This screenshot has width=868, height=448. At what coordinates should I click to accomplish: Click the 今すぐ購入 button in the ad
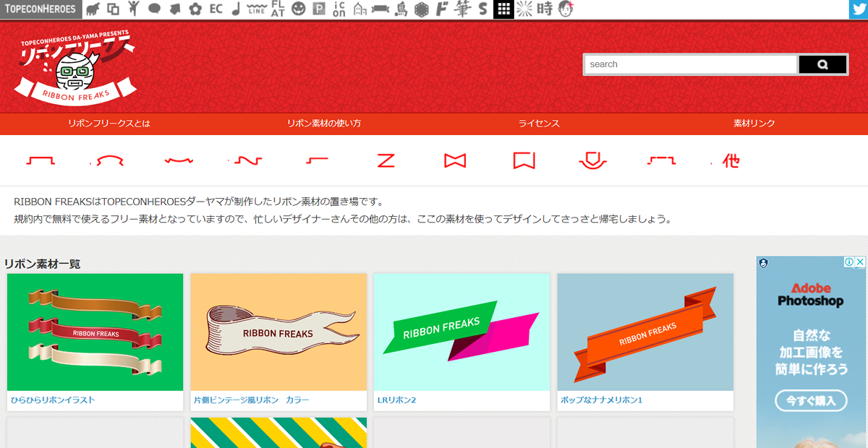[x=811, y=400]
